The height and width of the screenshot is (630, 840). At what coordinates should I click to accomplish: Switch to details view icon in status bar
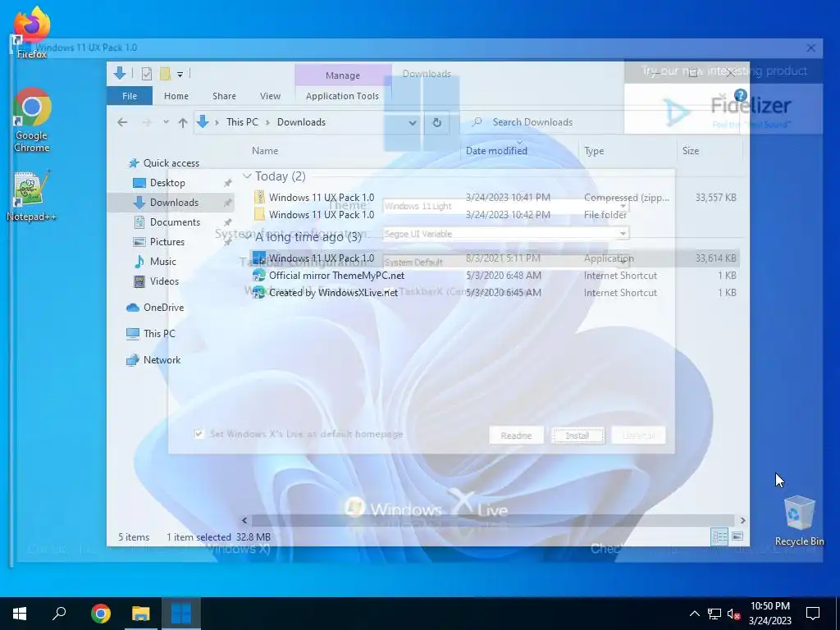719,536
